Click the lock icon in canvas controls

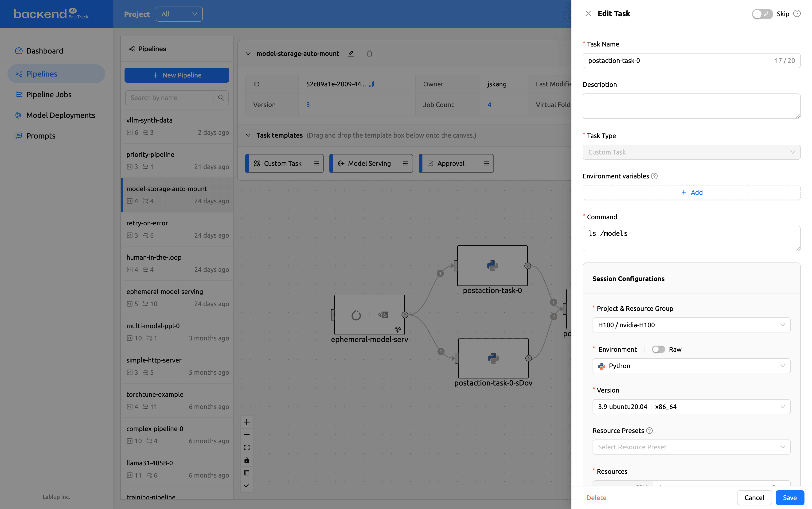pos(246,460)
